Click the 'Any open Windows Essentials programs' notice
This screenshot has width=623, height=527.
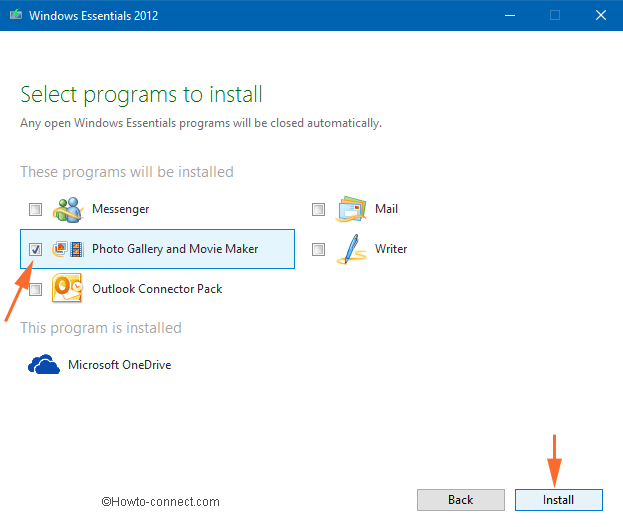click(x=201, y=123)
